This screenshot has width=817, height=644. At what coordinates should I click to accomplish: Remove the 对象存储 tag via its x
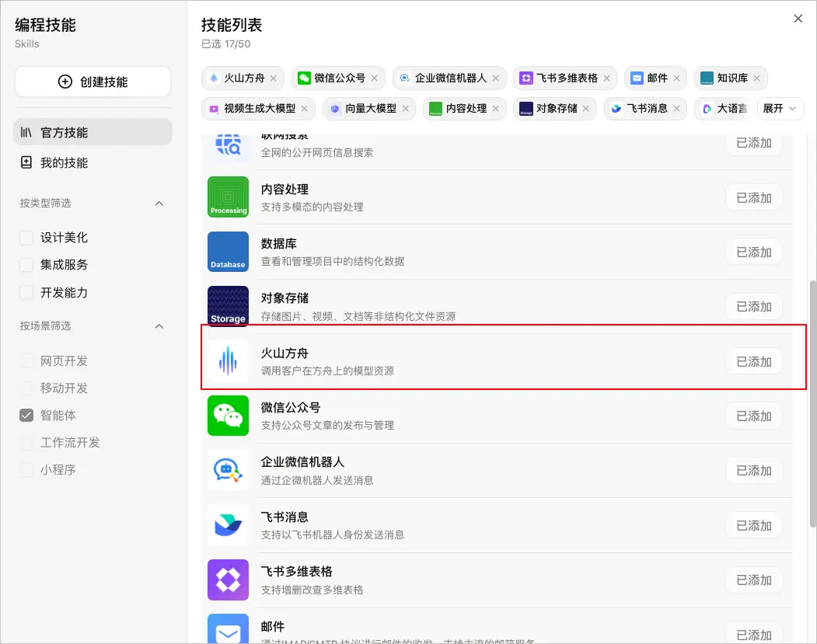pyautogui.click(x=585, y=108)
